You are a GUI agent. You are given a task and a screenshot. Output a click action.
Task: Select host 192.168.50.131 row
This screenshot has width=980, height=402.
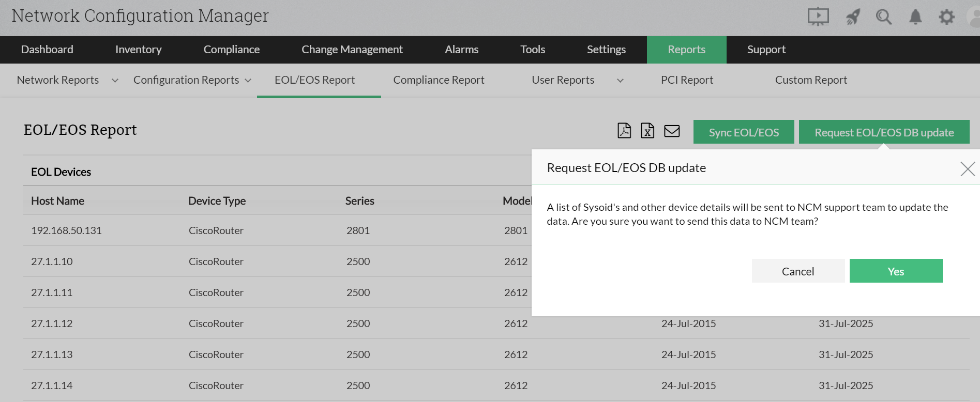pos(66,230)
